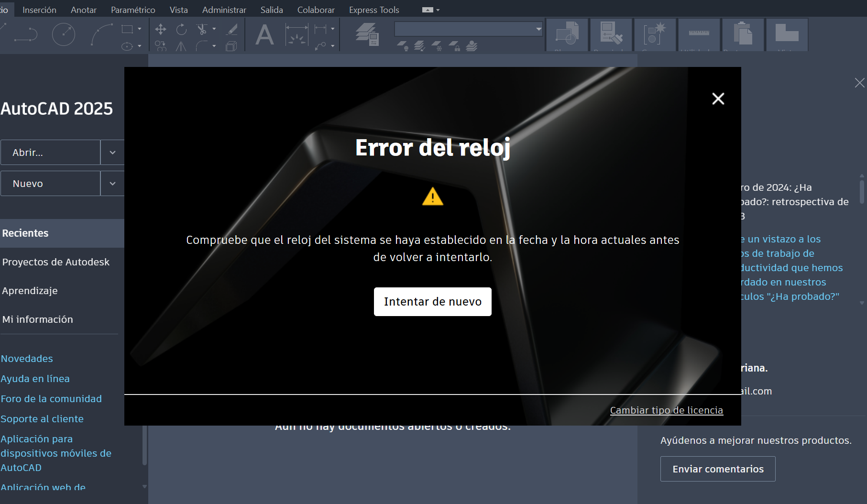Select the Circle drawing tool
867x504 pixels.
coord(64,34)
